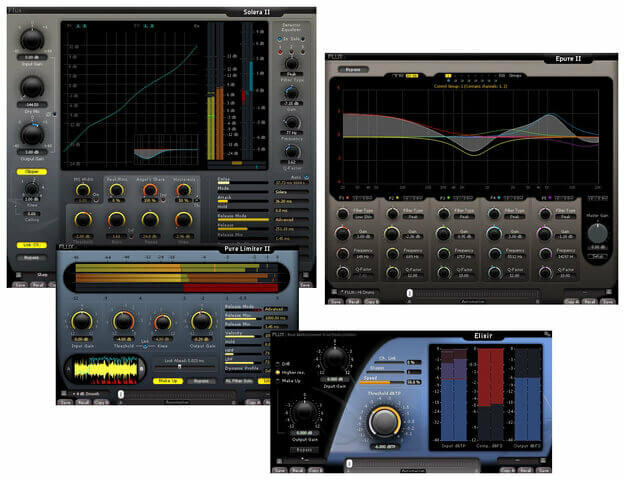Click Make Up button in Pure Limiter II
The image size is (625, 480).
point(168,381)
